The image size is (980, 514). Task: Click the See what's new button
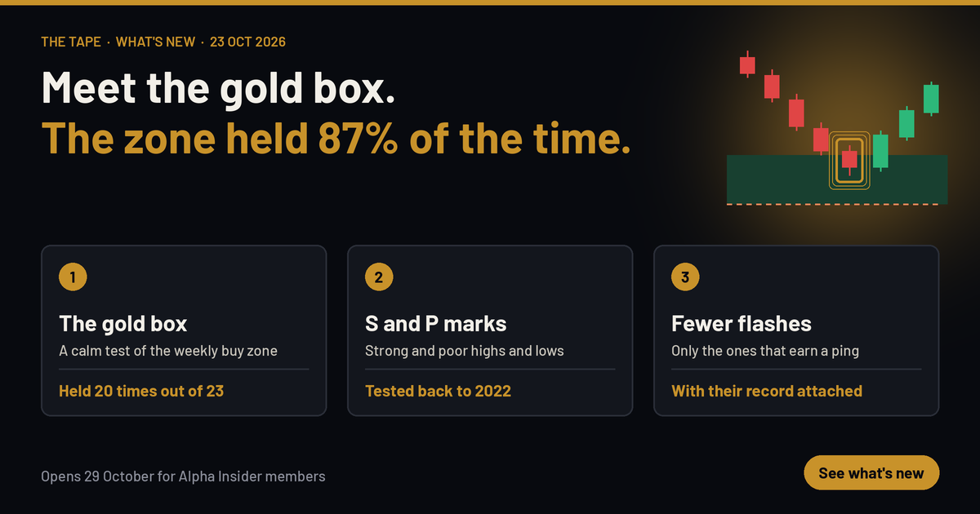(871, 473)
